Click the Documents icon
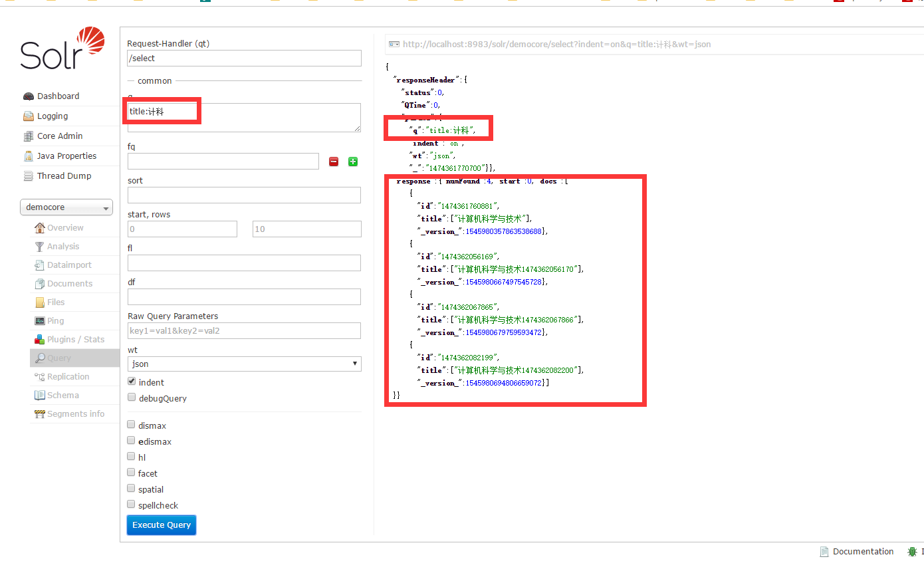The width and height of the screenshot is (924, 577). (40, 284)
